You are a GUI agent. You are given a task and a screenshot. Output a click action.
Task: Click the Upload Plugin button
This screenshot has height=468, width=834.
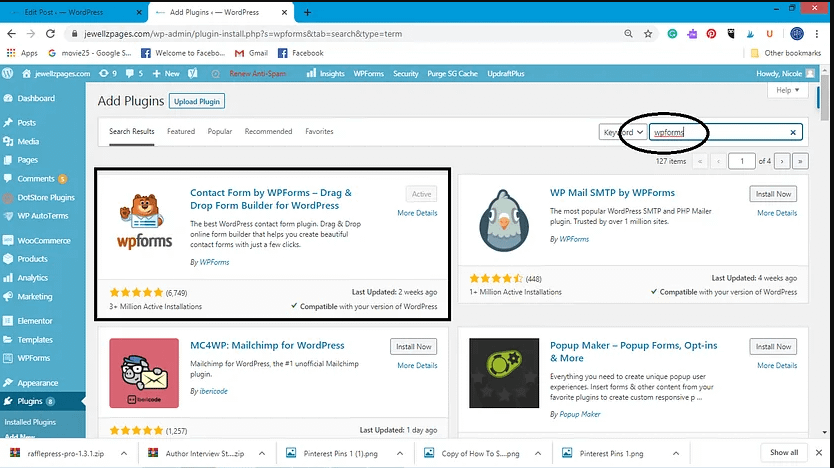(x=197, y=101)
